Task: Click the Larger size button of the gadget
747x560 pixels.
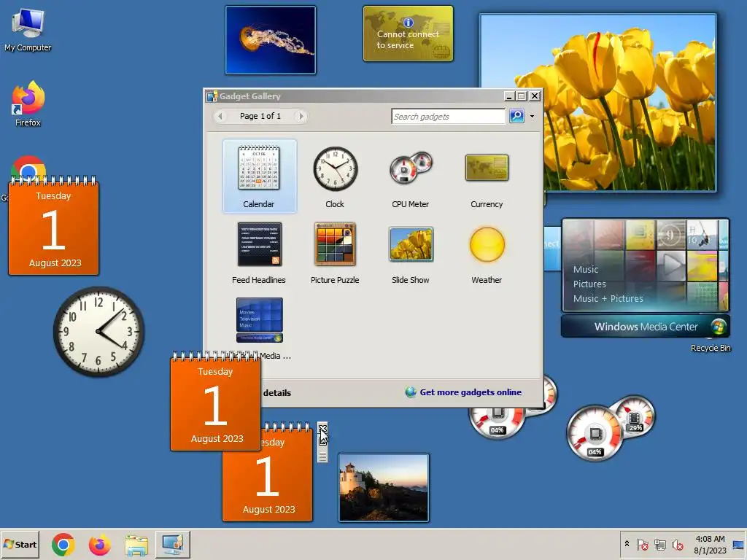Action: (x=322, y=441)
